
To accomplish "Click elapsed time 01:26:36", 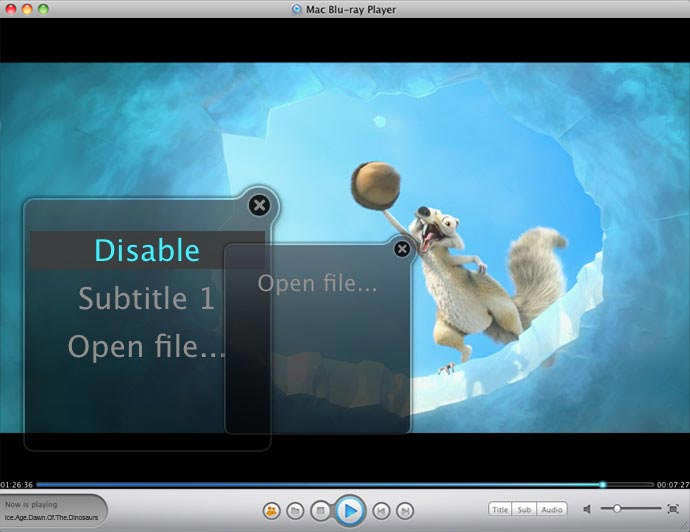I will (x=17, y=484).
